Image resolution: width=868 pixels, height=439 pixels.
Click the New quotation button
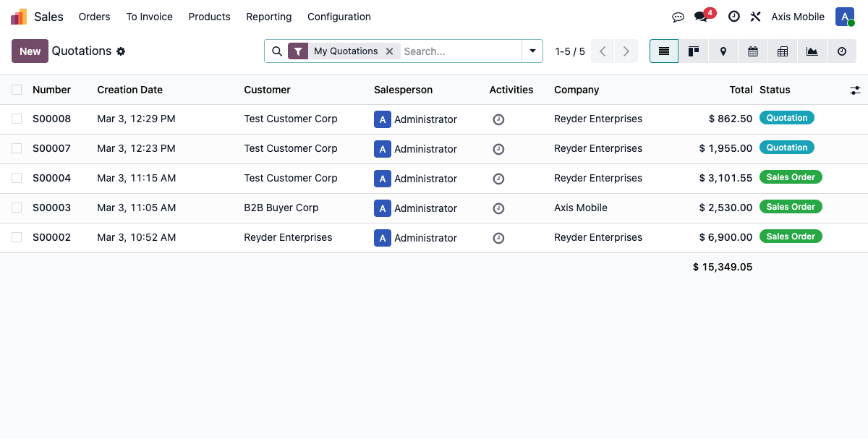[x=30, y=51]
